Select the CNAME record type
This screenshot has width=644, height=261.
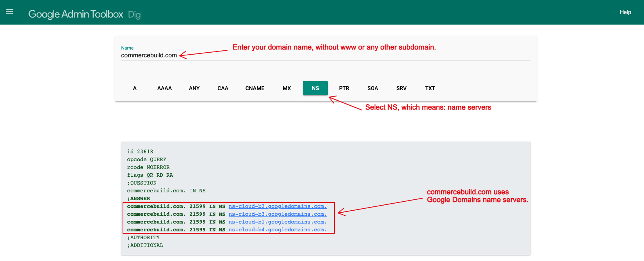tap(255, 88)
